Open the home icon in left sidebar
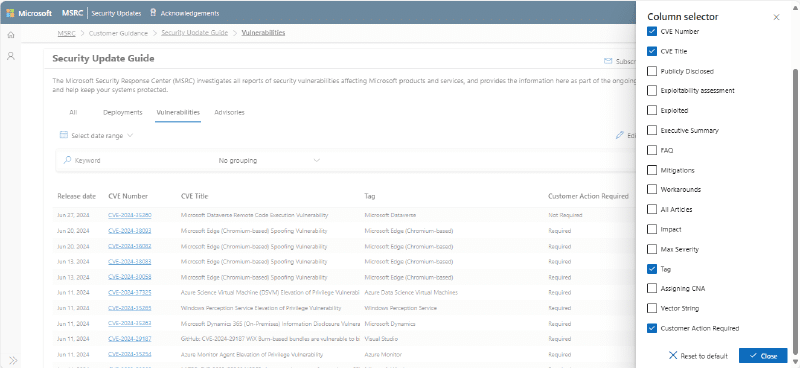The image size is (800, 368). 11,35
